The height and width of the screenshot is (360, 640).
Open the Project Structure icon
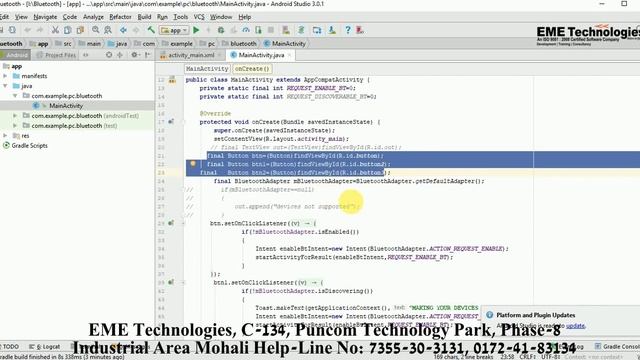pyautogui.click(x=317, y=30)
